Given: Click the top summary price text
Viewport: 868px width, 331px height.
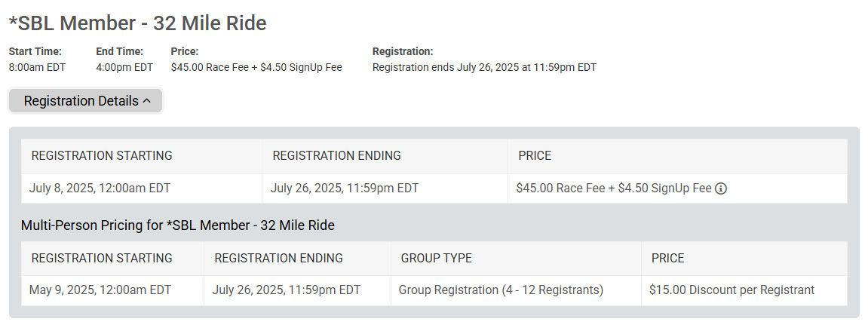Looking at the screenshot, I should click(256, 68).
